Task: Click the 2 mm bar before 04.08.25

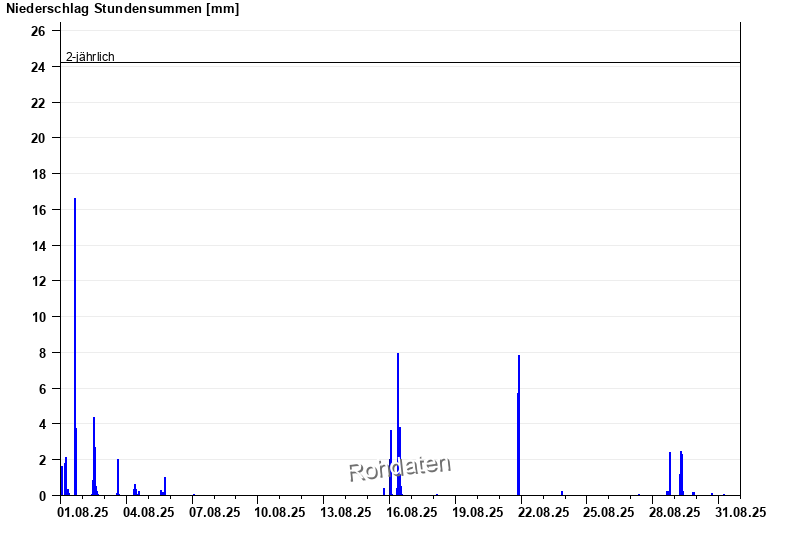Action: click(x=118, y=477)
